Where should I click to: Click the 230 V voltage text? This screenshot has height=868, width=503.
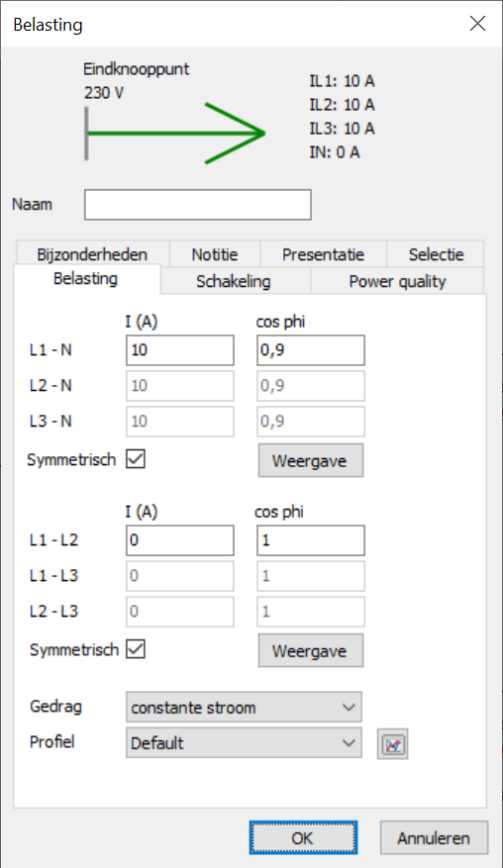(x=104, y=92)
